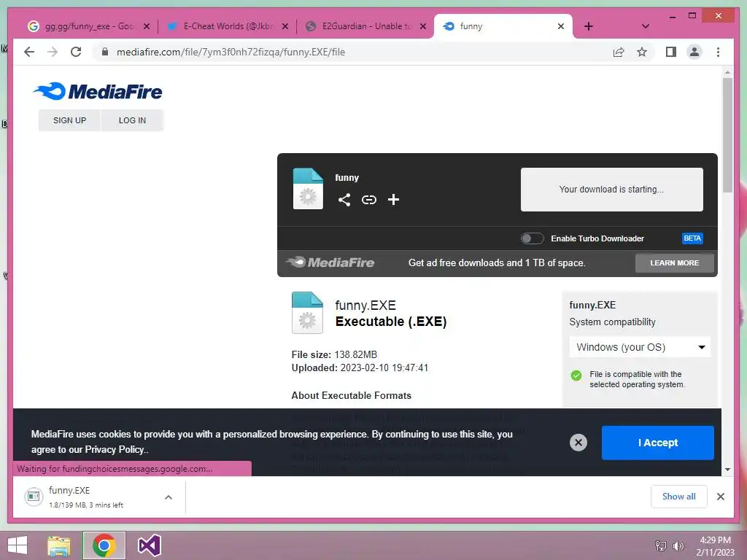Image resolution: width=747 pixels, height=560 pixels.
Task: Click the SIGN UP button
Action: tap(69, 120)
